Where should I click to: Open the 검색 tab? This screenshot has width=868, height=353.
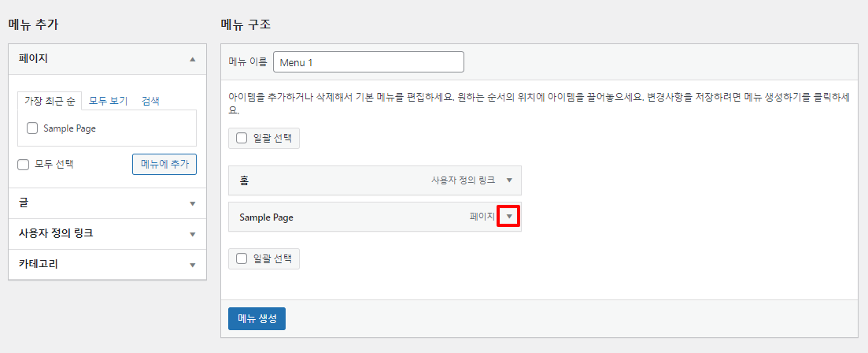coord(150,101)
